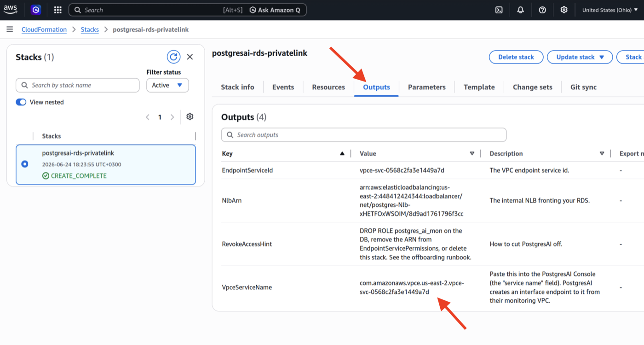Open the Filter status Active dropdown
This screenshot has height=345, width=644.
tap(167, 85)
